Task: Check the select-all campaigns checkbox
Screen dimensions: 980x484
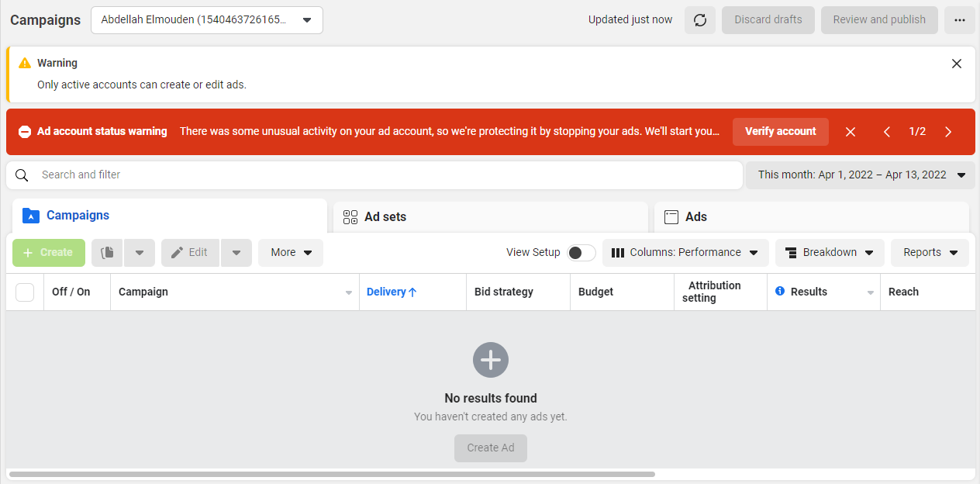Action: point(25,292)
